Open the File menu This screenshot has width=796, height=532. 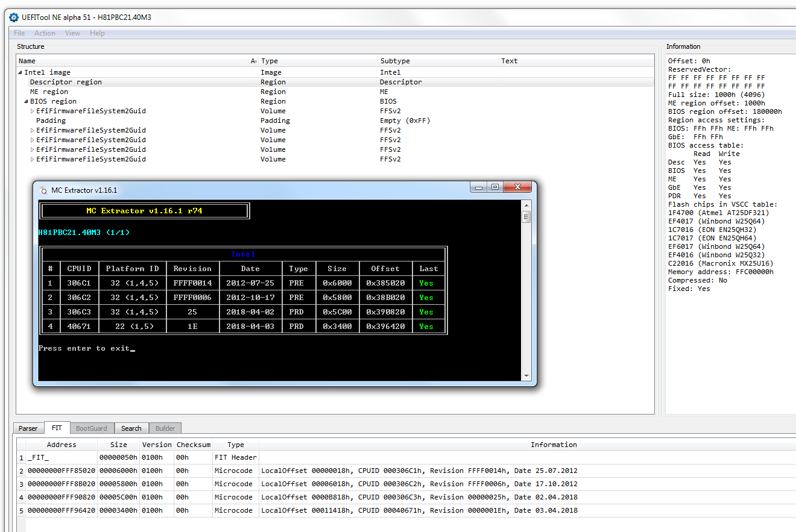point(19,33)
